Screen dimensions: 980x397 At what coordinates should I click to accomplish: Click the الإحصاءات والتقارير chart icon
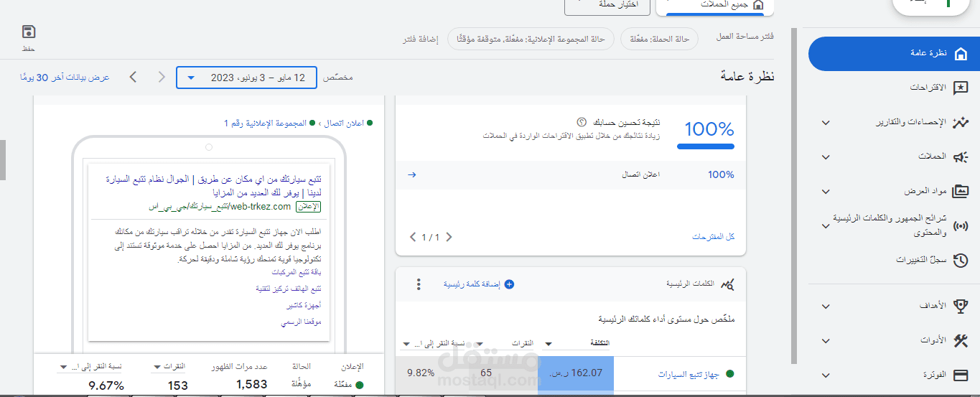coord(961,123)
